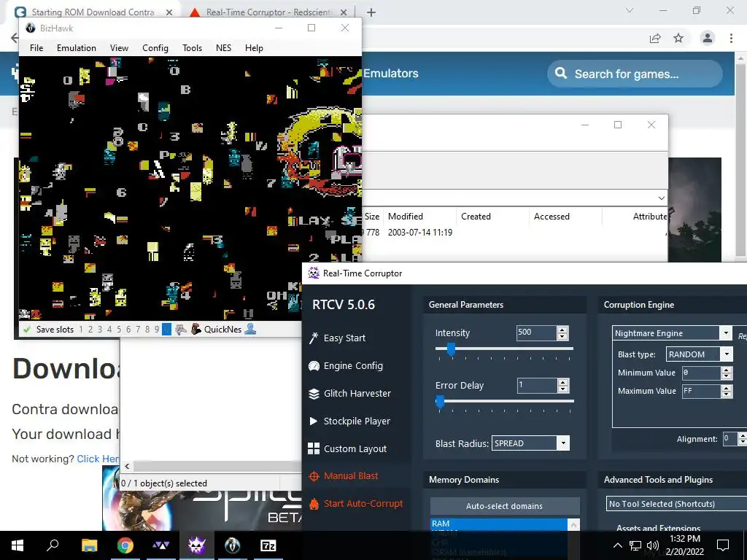Click the Intensity value field showing 500

pos(536,332)
